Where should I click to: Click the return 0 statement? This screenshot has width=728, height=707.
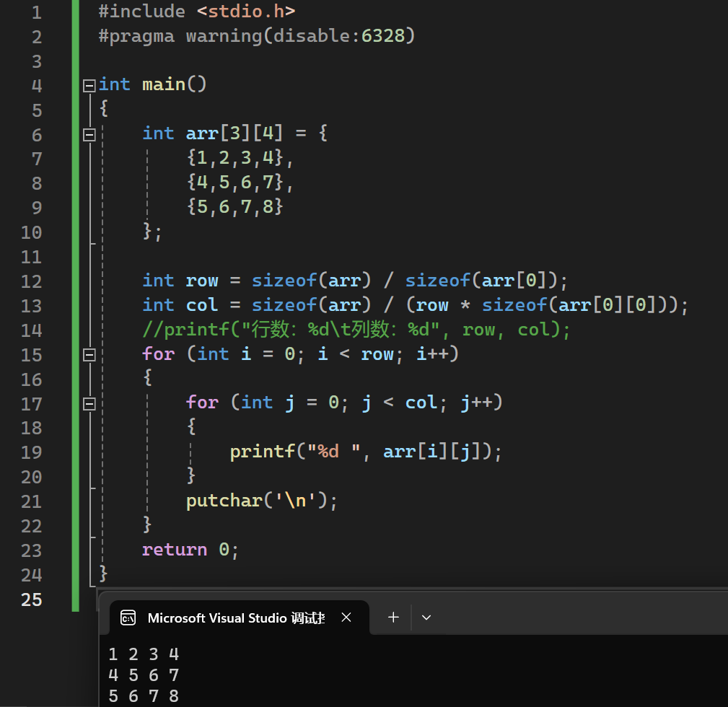(x=190, y=550)
